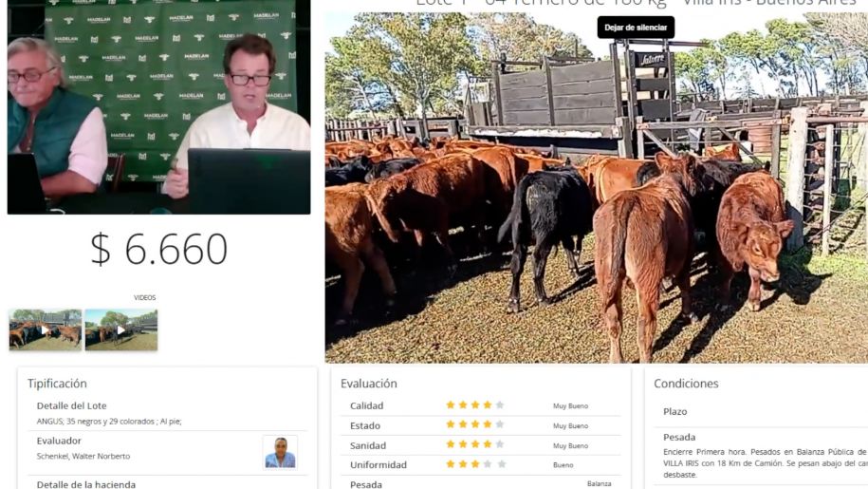Click the Pesada description text

click(765, 463)
